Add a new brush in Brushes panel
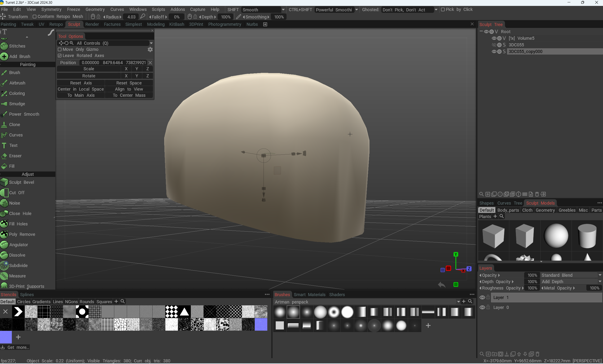Viewport: 603px width, 364px height. tap(428, 326)
